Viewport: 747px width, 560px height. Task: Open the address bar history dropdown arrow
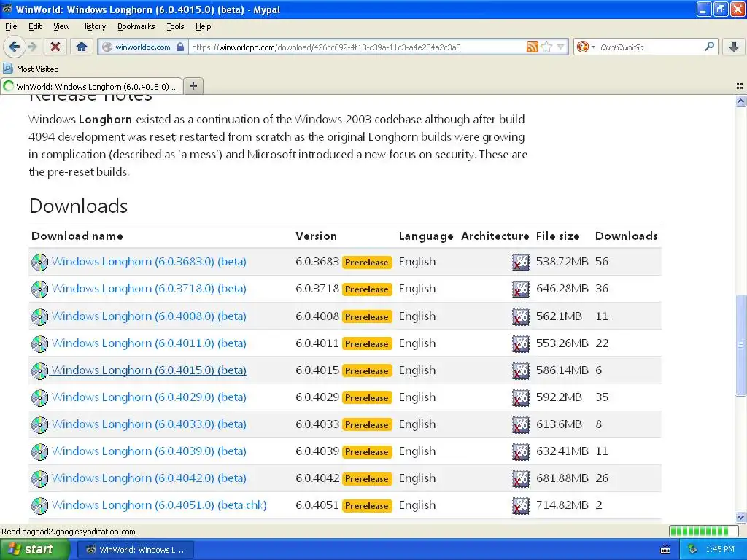pyautogui.click(x=561, y=47)
